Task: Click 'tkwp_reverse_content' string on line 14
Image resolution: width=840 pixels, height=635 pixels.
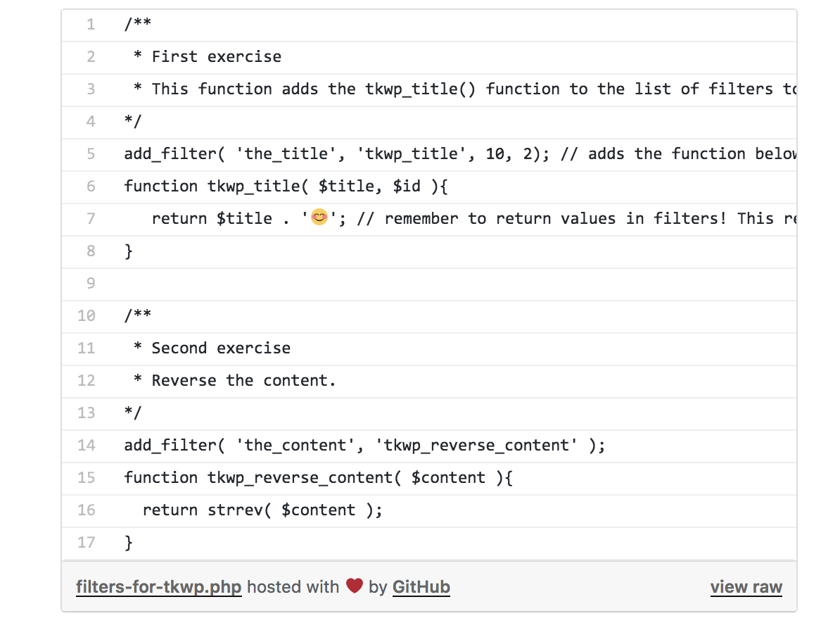Action: pos(476,446)
